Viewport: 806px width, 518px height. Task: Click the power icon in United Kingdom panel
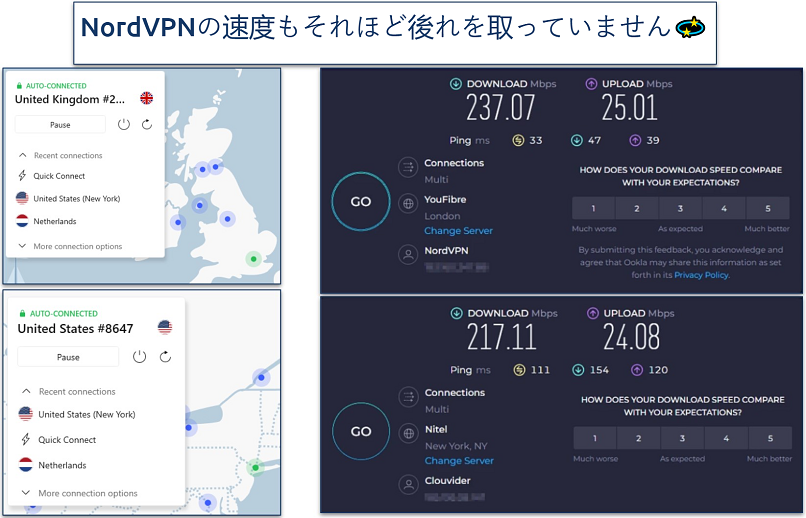(x=124, y=124)
